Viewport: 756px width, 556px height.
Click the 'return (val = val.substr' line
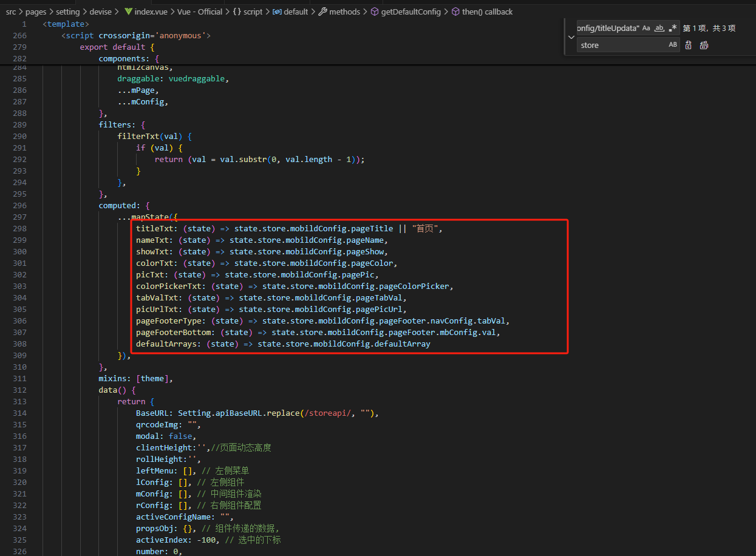coord(259,159)
